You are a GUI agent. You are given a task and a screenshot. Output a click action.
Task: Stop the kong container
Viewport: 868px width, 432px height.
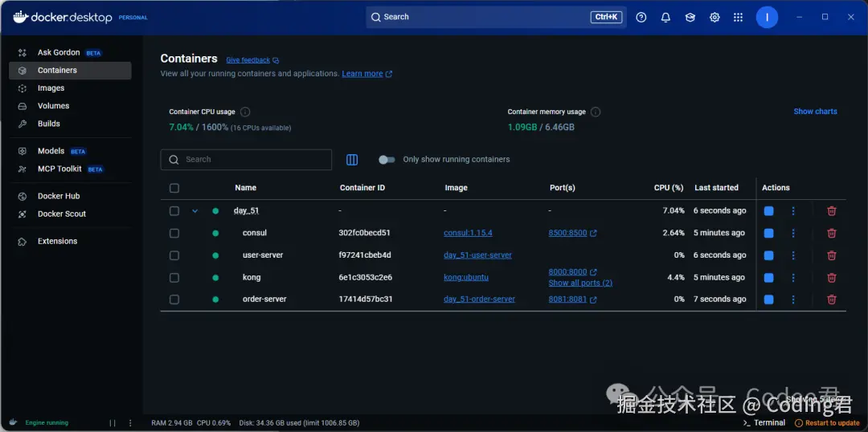tap(768, 277)
